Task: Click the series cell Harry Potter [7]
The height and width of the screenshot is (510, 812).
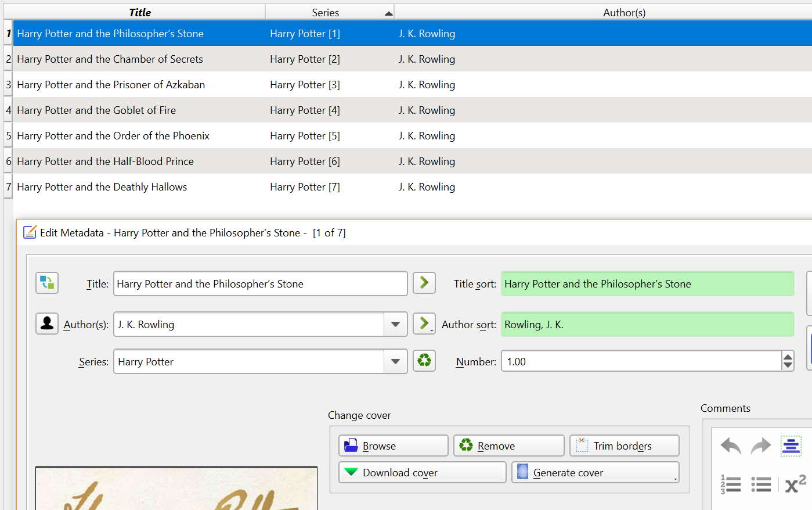Action: click(330, 187)
